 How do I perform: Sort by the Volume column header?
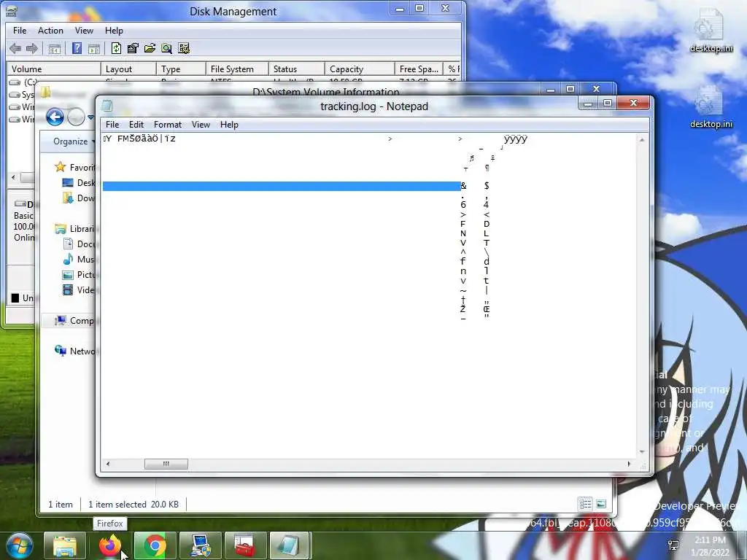pyautogui.click(x=53, y=69)
